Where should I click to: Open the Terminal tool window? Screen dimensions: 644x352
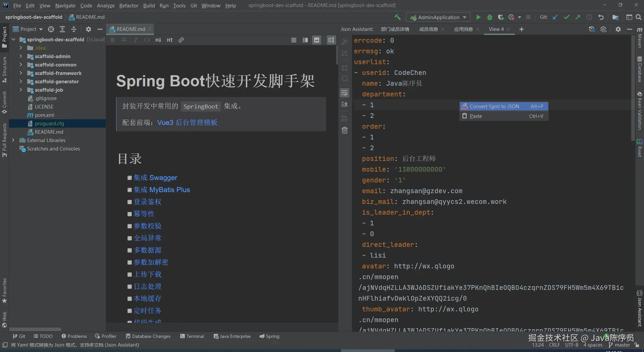tap(192, 336)
